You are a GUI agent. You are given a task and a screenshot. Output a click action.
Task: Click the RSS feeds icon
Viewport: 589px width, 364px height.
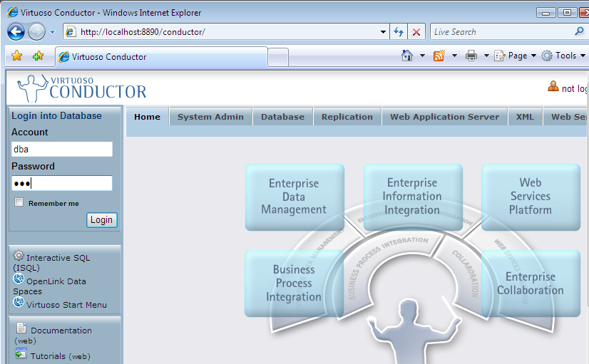coord(439,56)
